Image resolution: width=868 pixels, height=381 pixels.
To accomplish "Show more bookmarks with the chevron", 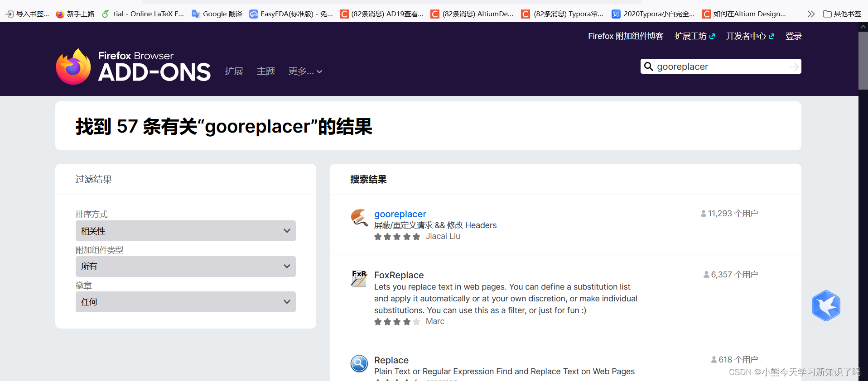I will [811, 14].
